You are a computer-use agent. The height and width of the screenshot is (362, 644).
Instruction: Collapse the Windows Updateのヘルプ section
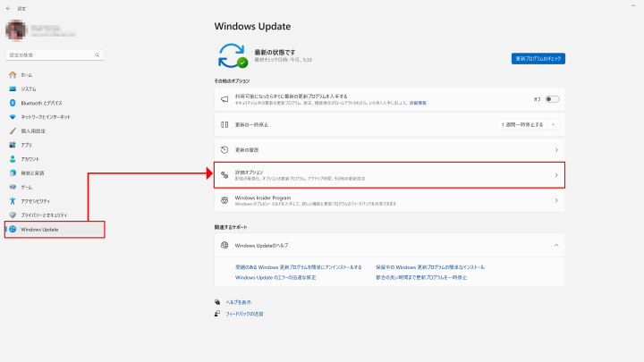pyautogui.click(x=556, y=246)
